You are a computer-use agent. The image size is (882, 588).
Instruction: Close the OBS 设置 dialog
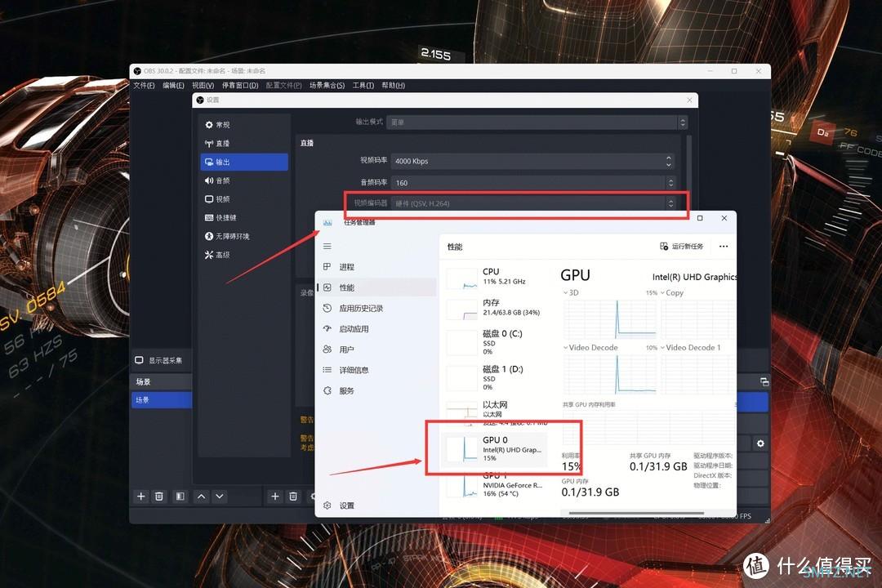click(x=689, y=100)
